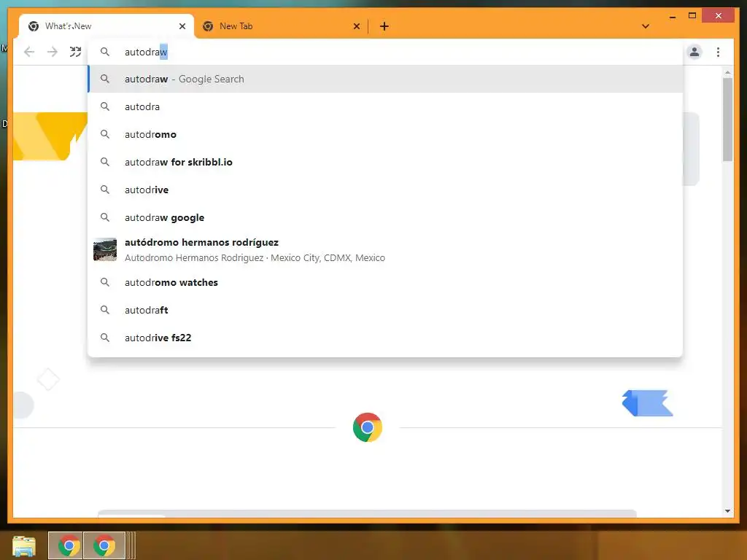Screen dimensions: 747x560
Task: Click the forward navigation arrow
Action: pos(53,52)
